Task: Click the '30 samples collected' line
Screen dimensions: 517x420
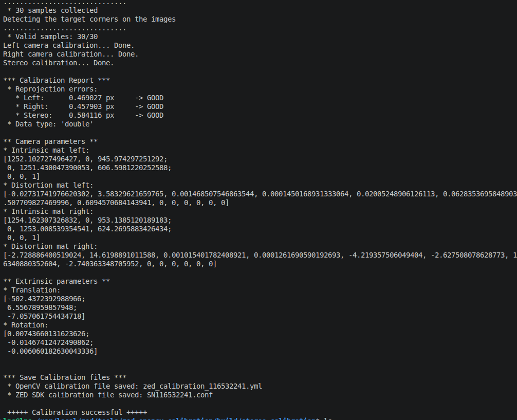Action: [x=56, y=10]
